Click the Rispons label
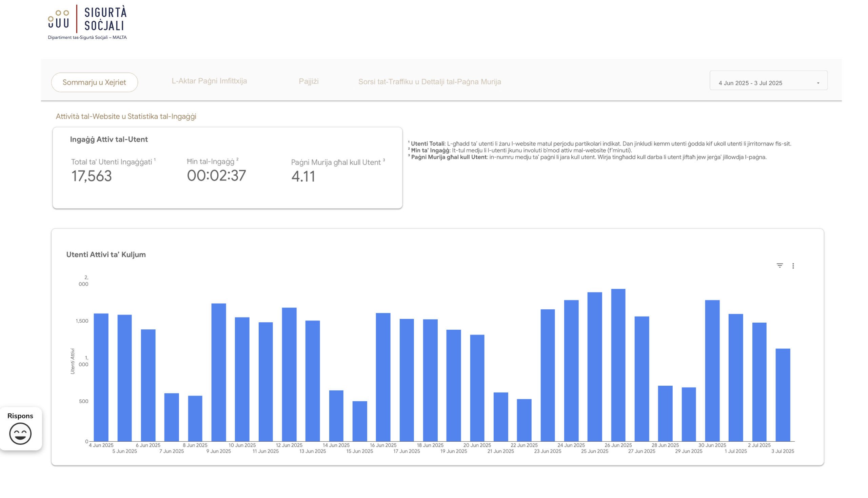This screenshot has height=498, width=868. click(x=20, y=416)
